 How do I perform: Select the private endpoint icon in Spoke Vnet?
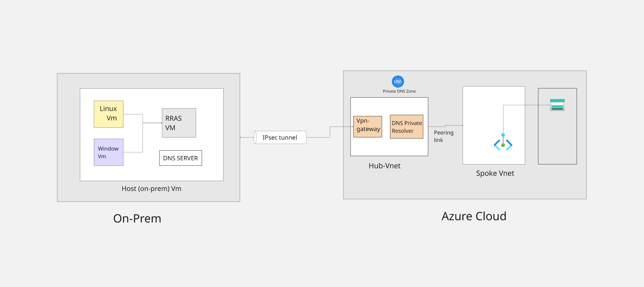point(503,142)
